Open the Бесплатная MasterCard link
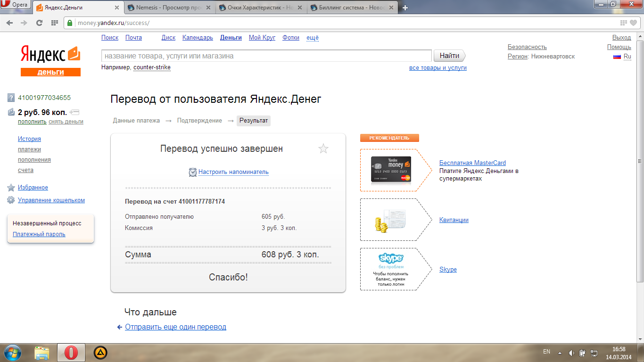The height and width of the screenshot is (362, 644). click(x=472, y=163)
